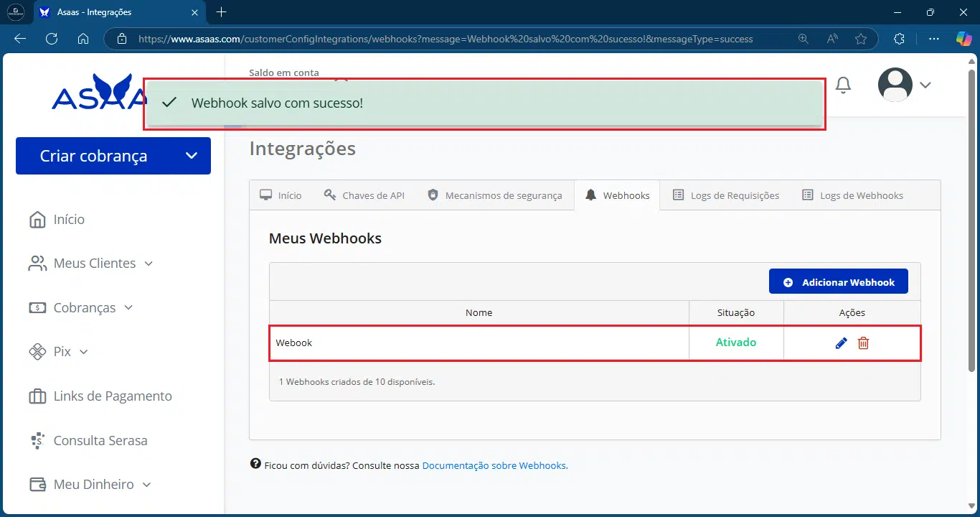This screenshot has width=980, height=517.
Task: Click 'Webhook salvo com sucesso!' notification
Action: (x=484, y=103)
